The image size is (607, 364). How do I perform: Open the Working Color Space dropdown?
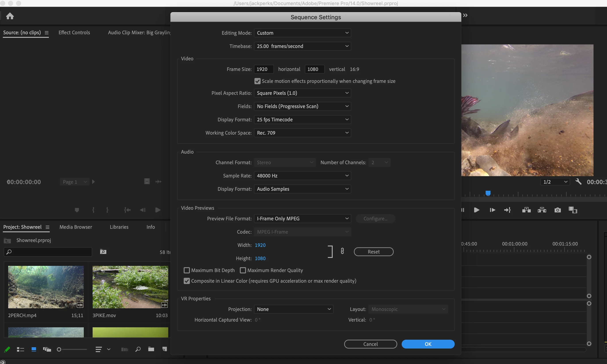click(302, 133)
